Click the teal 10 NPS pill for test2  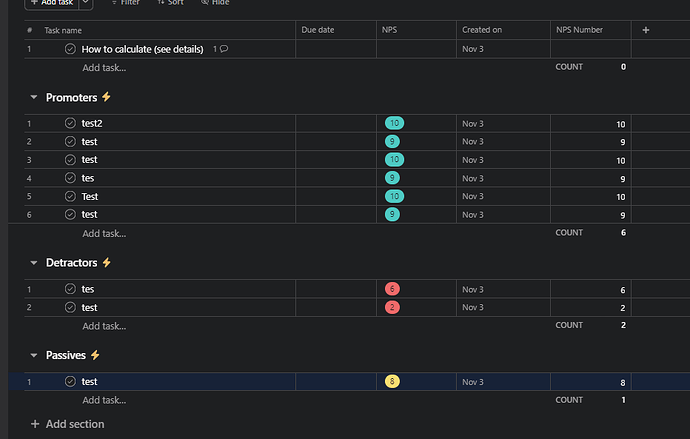394,123
